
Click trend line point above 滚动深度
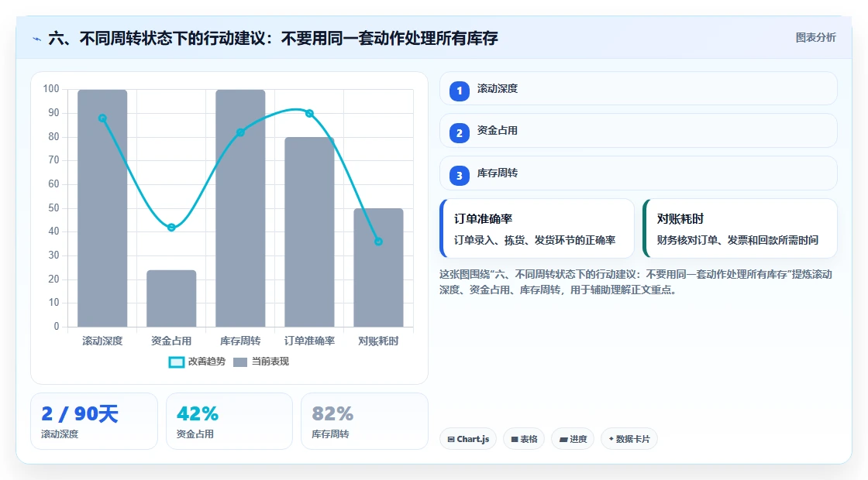pyautogui.click(x=102, y=118)
